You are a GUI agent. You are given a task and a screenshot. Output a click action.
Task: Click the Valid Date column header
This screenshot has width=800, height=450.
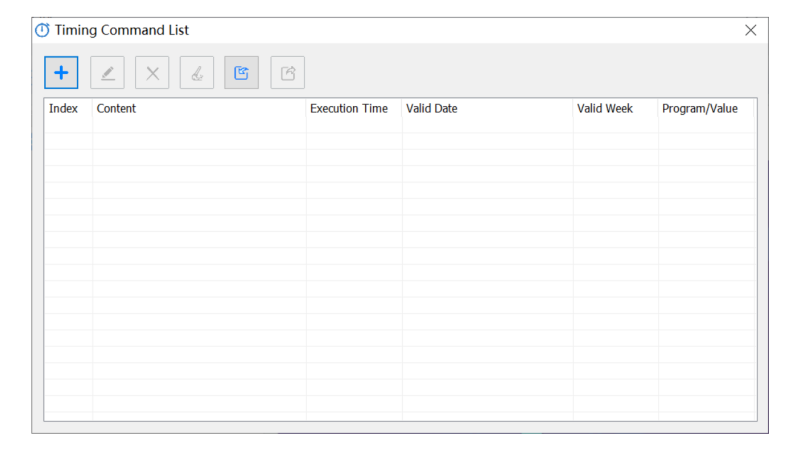[488, 109]
